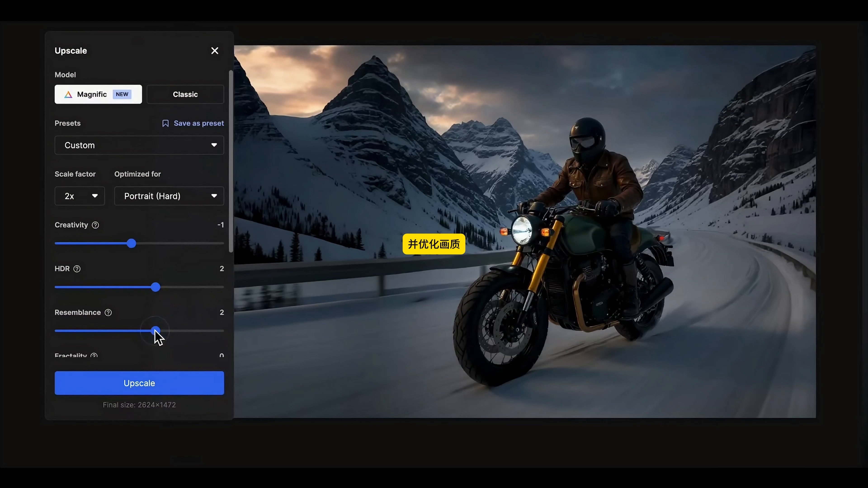Click the Creativity slider handle
This screenshot has height=488, width=868.
pyautogui.click(x=131, y=243)
